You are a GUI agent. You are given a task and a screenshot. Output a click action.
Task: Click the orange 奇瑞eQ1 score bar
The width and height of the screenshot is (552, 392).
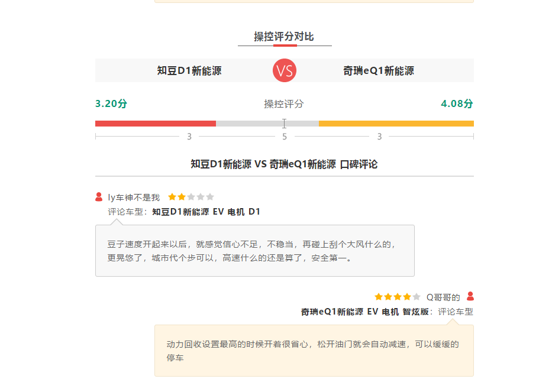pyautogui.click(x=396, y=124)
